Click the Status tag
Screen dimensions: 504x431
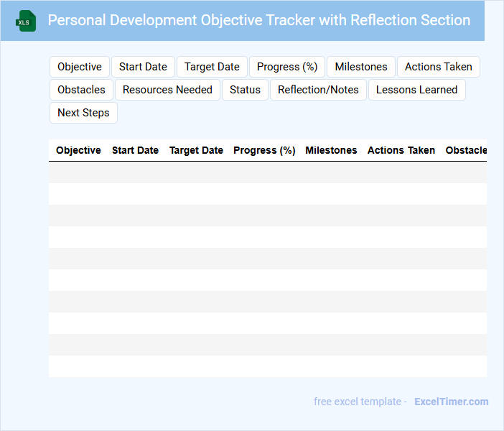coord(245,90)
